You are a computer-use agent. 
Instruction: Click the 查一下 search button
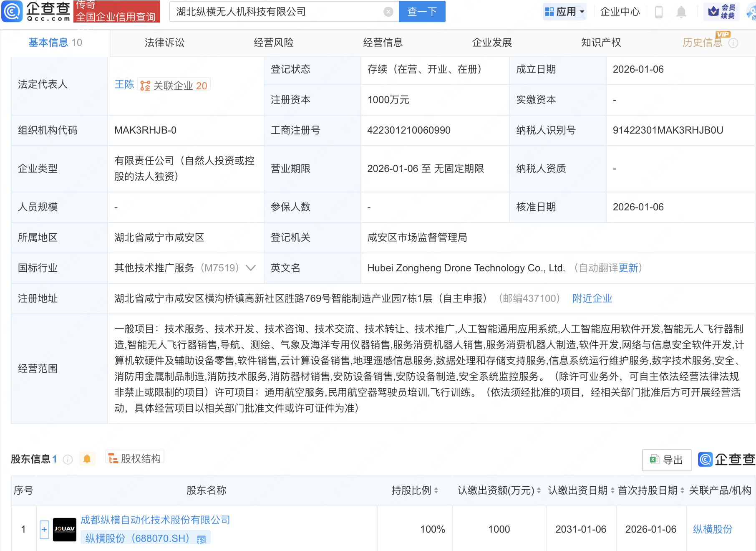click(422, 12)
